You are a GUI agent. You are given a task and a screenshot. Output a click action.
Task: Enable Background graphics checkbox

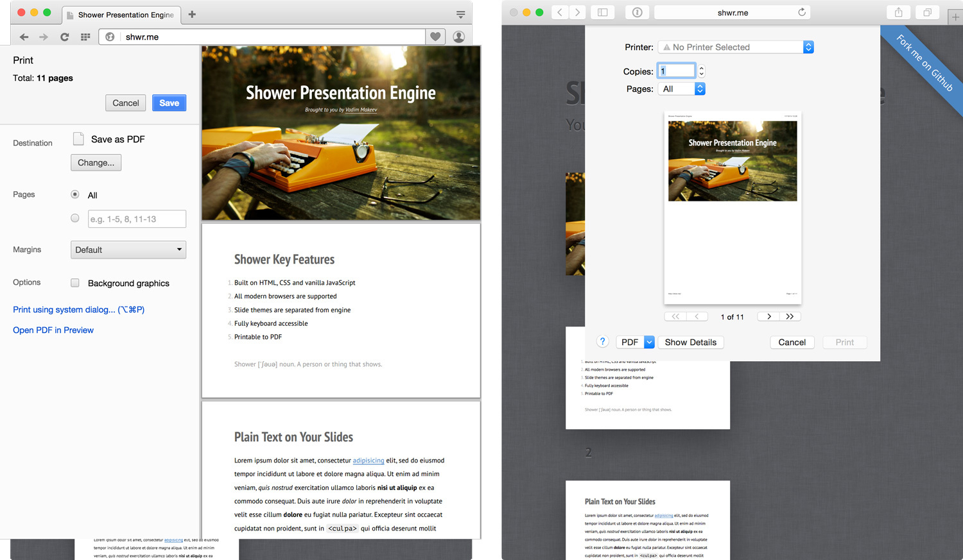[75, 283]
